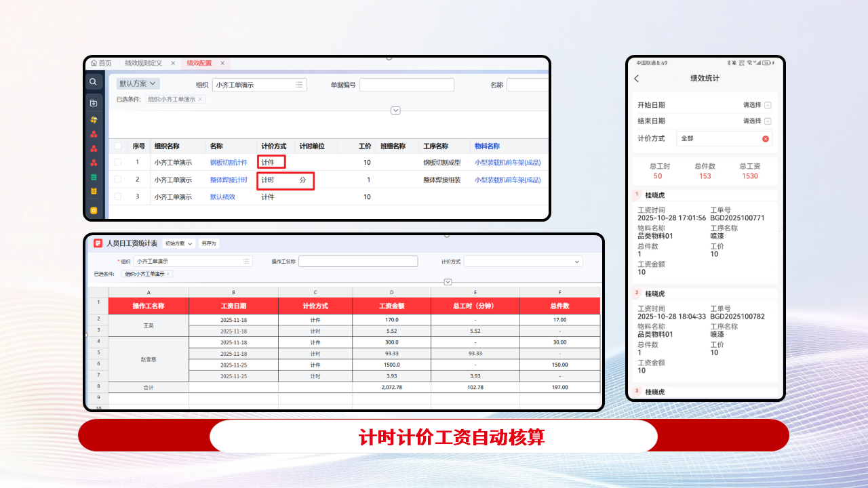Open the 整体焊接计时 rule link

coord(229,180)
